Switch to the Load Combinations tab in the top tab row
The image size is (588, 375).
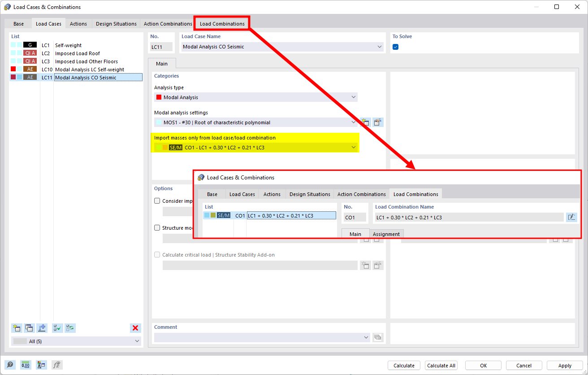(x=222, y=24)
